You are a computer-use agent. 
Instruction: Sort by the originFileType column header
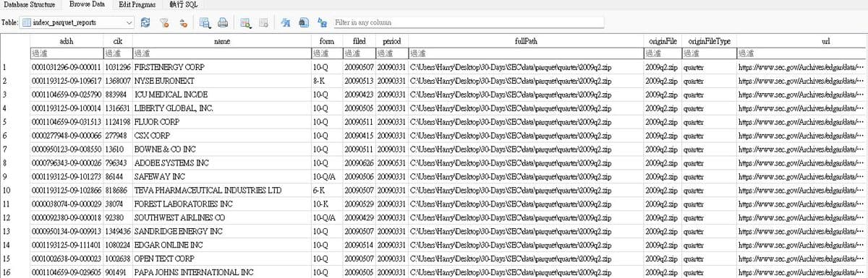pyautogui.click(x=708, y=42)
